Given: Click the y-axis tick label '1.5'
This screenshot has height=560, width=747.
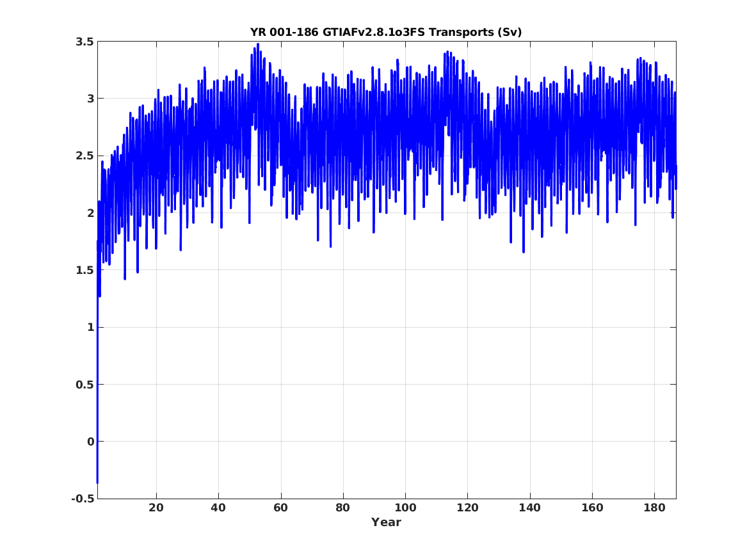Looking at the screenshot, I should [x=84, y=270].
